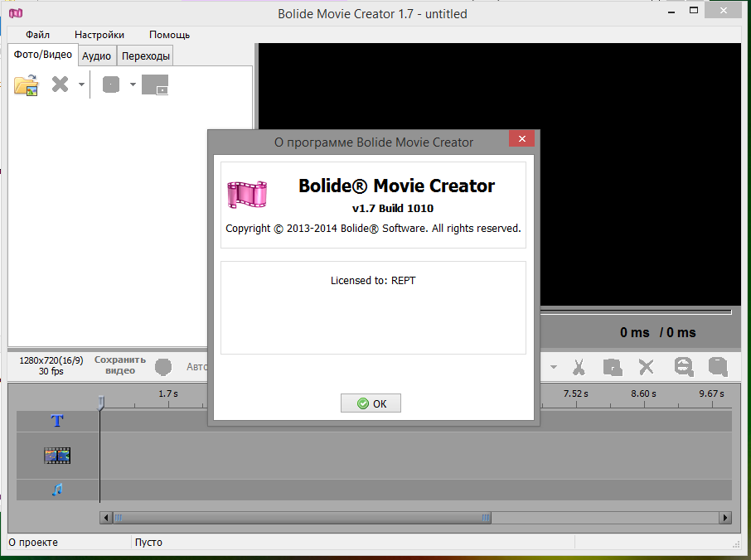The height and width of the screenshot is (560, 751).
Task: Click the timeline delete X icon
Action: tap(647, 367)
